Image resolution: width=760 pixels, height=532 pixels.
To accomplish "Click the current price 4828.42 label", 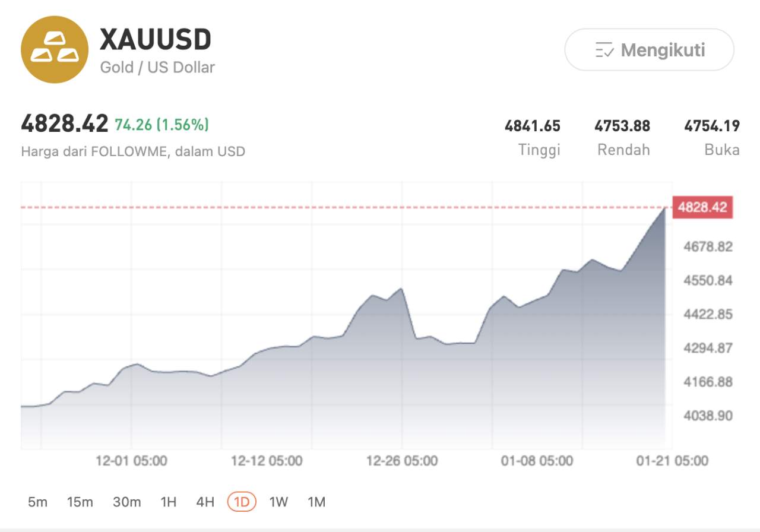I will coord(64,123).
